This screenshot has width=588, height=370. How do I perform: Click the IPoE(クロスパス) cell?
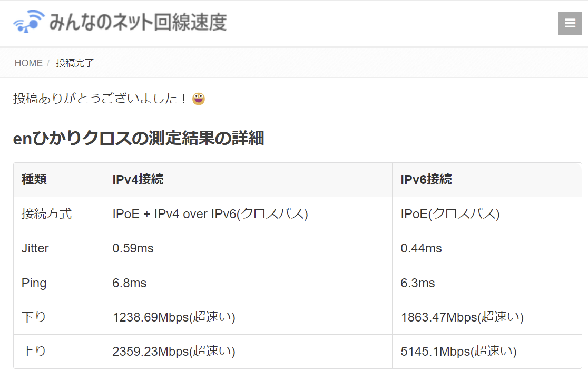[450, 214]
